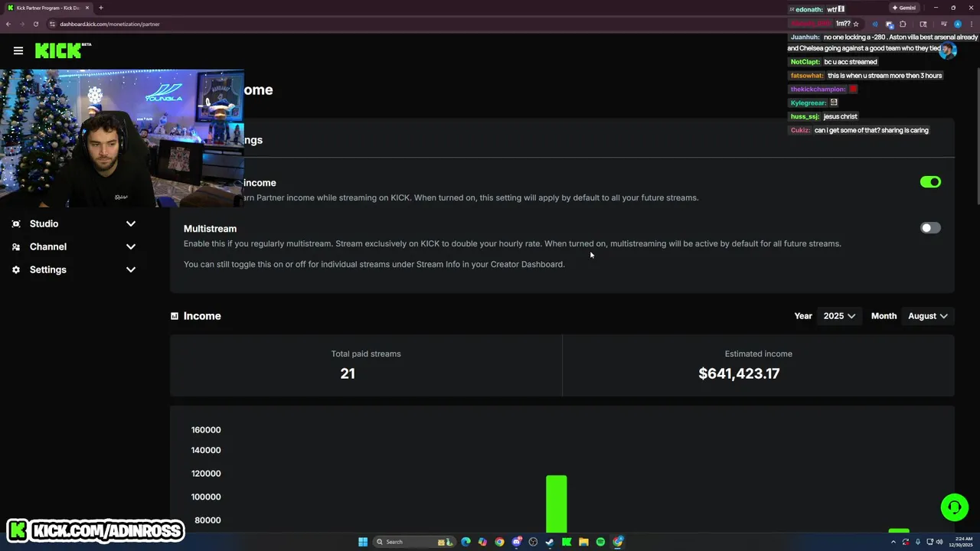Click the $641,423.17 estimated income value
The height and width of the screenshot is (551, 980).
tap(739, 373)
